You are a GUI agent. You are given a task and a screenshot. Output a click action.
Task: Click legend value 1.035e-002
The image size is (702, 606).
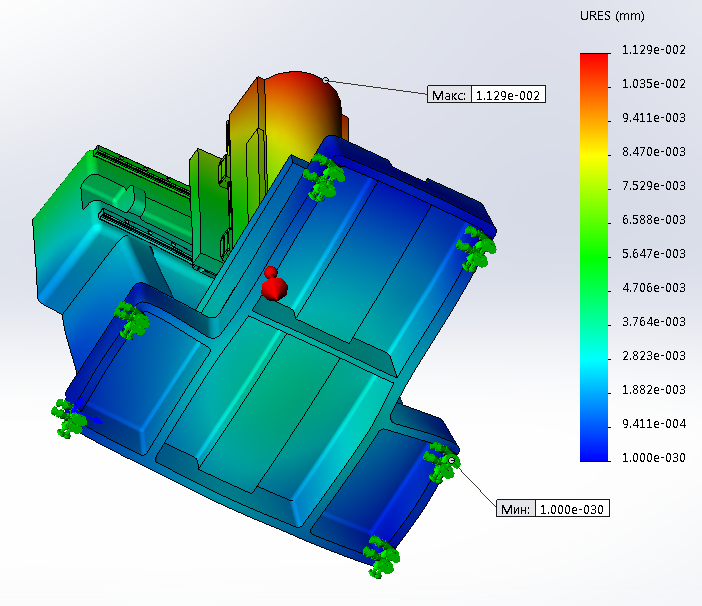[x=654, y=84]
